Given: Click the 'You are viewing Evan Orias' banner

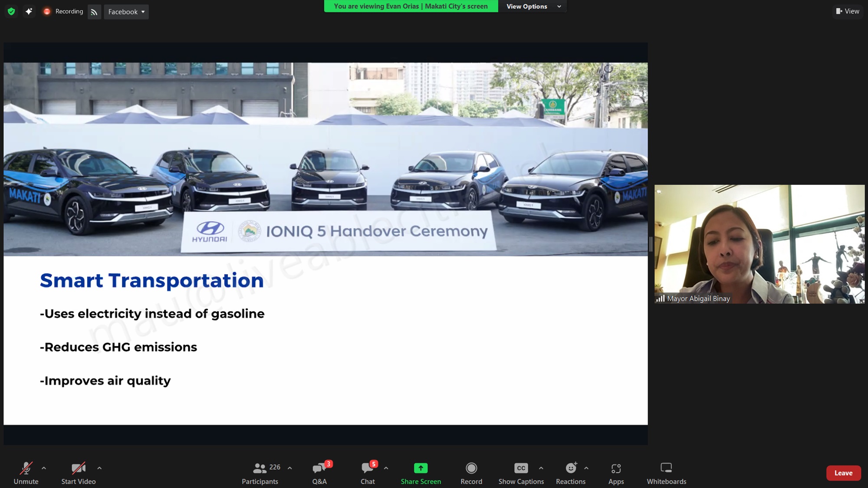Looking at the screenshot, I should point(411,6).
